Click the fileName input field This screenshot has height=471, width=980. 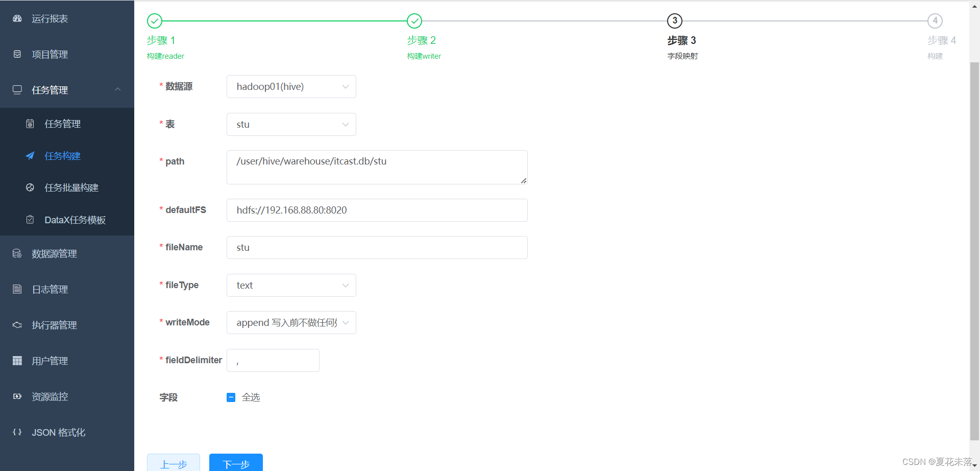(377, 248)
